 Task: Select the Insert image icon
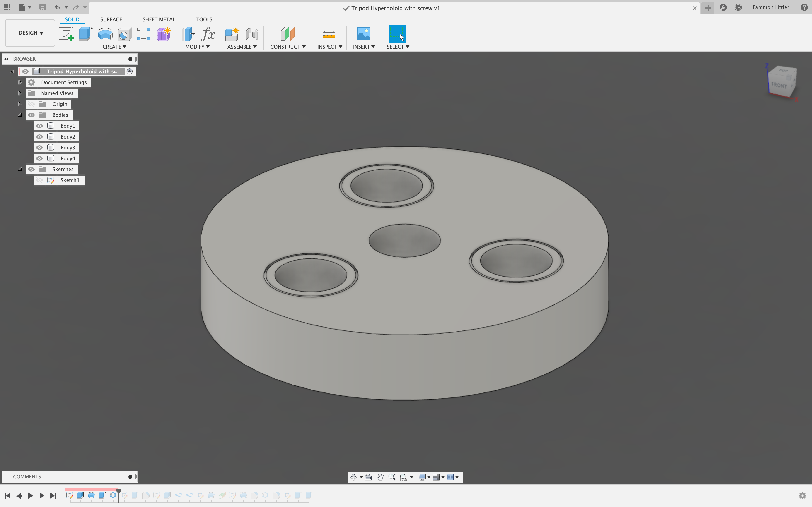coord(363,34)
